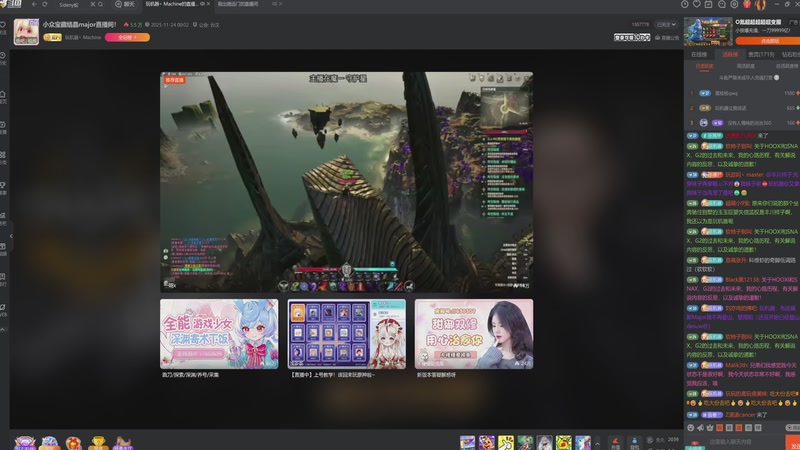The width and height of the screenshot is (800, 450).
Task: Toggle the filter switch above chat input
Action: point(793,428)
